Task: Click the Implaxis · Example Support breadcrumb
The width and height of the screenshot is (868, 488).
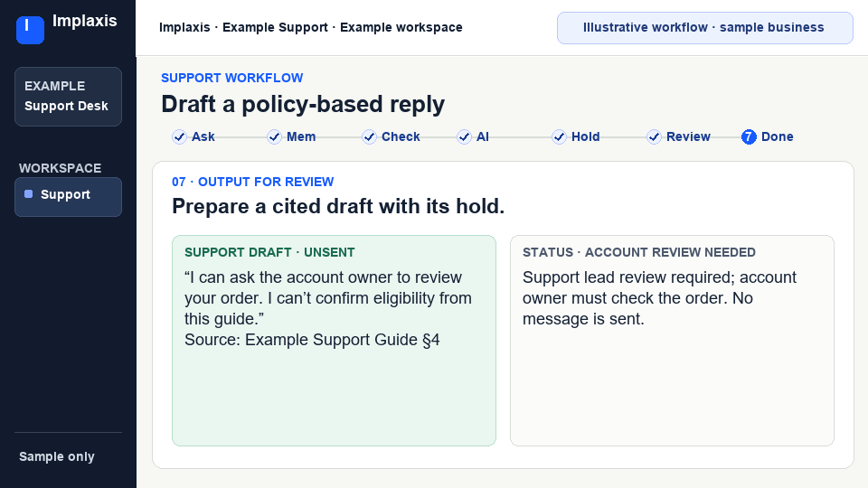Action: click(x=310, y=28)
